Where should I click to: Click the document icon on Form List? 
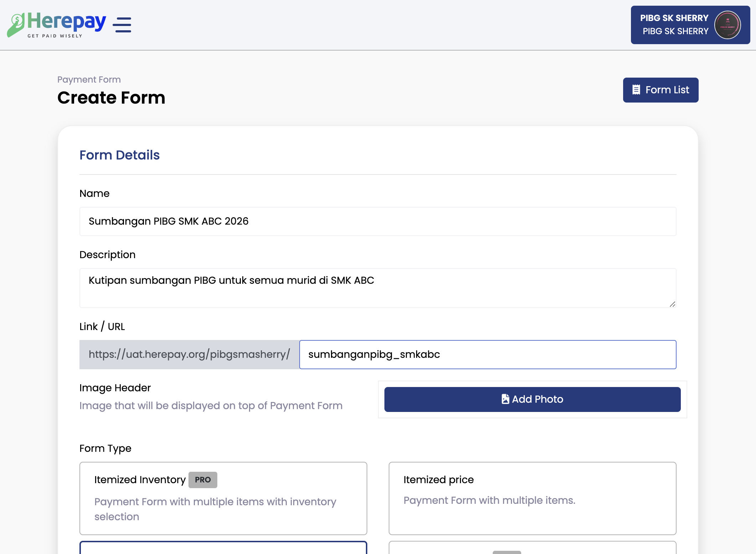coord(636,90)
